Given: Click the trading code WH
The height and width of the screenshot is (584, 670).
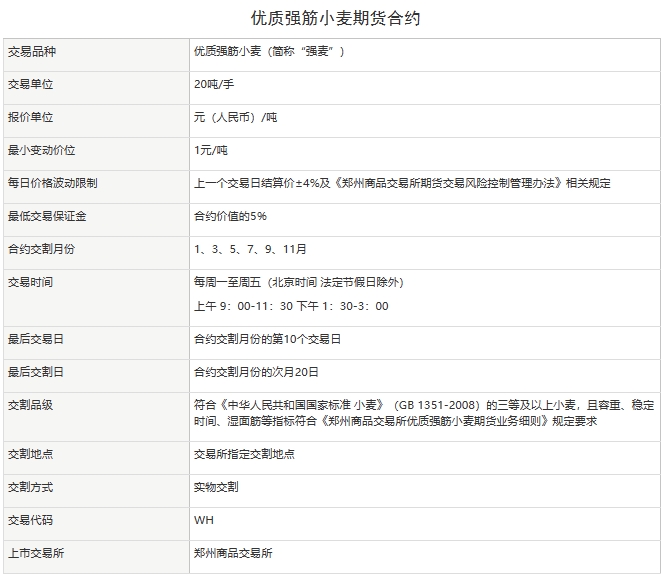Looking at the screenshot, I should 204,520.
